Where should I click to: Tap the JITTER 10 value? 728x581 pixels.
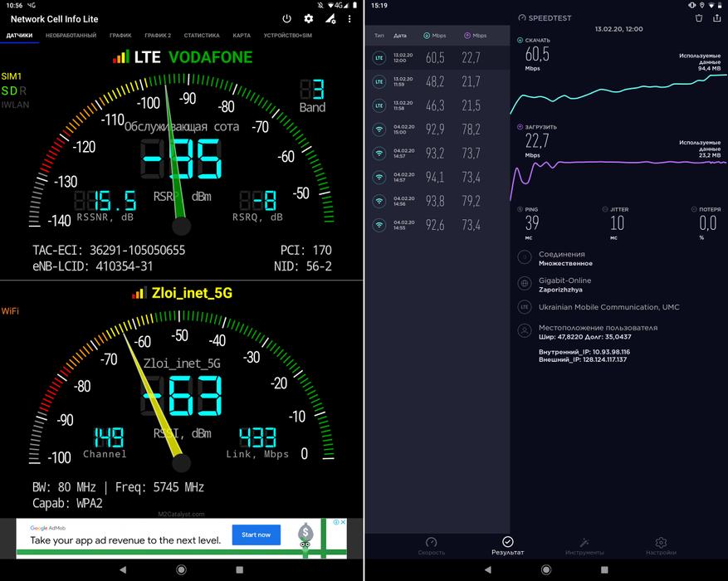tap(617, 223)
